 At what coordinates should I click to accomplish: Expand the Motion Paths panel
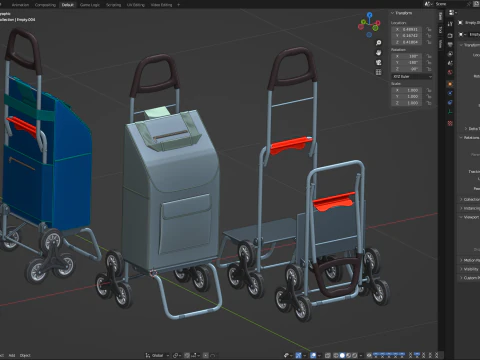click(470, 260)
